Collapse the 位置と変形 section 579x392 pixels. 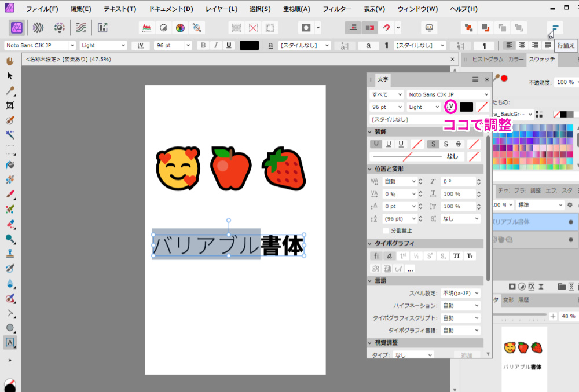pyautogui.click(x=371, y=168)
